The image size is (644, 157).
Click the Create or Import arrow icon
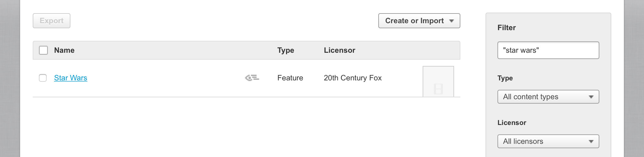pyautogui.click(x=452, y=21)
